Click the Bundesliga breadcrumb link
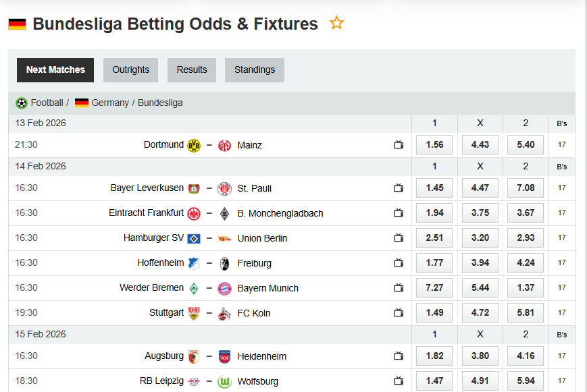 click(161, 103)
